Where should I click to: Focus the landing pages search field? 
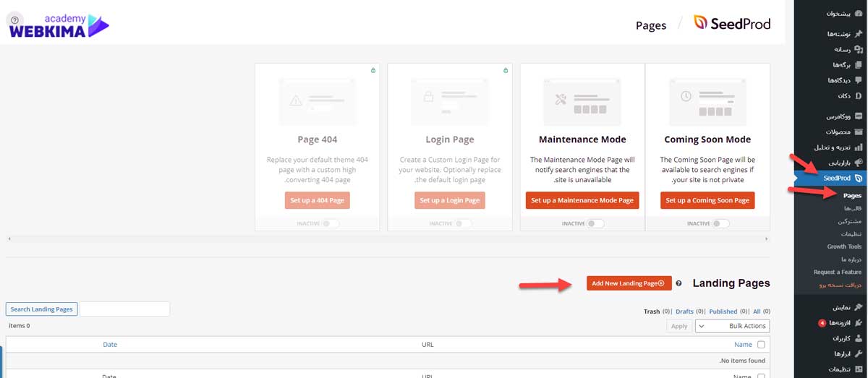point(124,309)
